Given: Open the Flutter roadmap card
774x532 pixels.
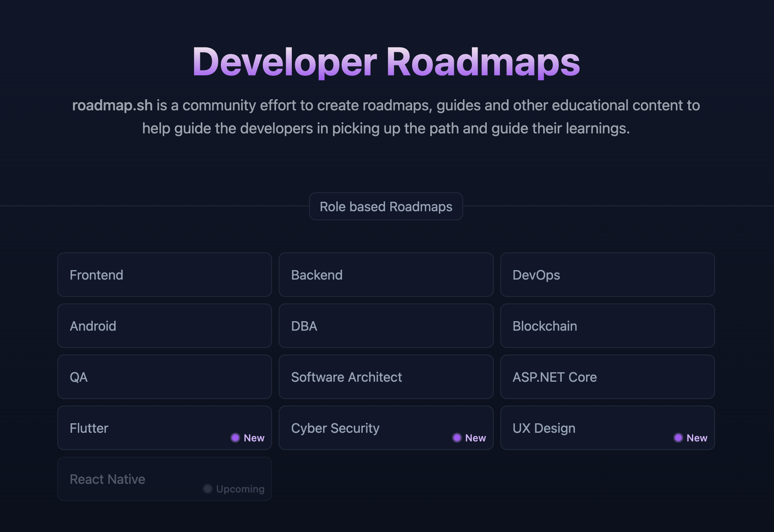Looking at the screenshot, I should pos(164,428).
